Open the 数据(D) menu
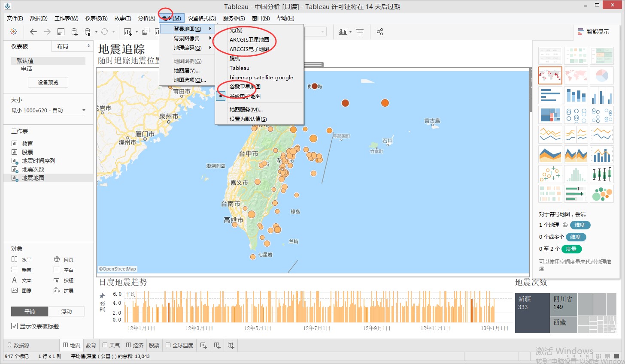625x364 pixels. 39,18
